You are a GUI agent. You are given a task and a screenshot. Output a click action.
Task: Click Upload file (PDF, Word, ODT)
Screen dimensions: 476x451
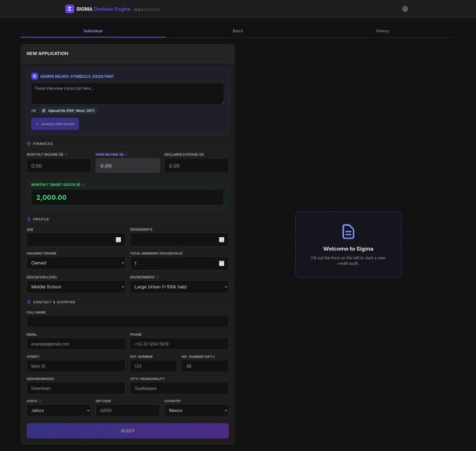coord(68,110)
